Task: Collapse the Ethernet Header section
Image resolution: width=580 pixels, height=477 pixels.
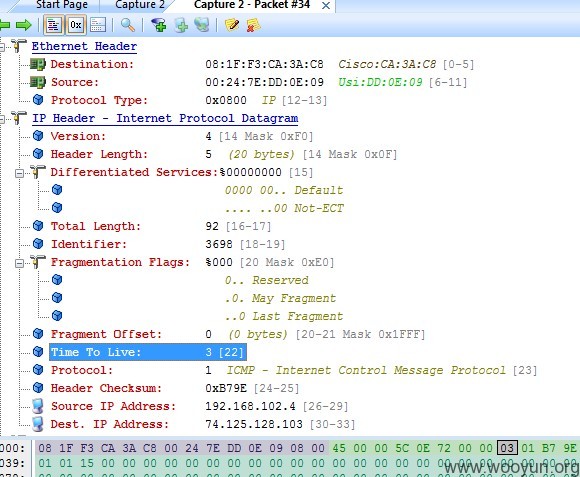Action: [x=2, y=47]
